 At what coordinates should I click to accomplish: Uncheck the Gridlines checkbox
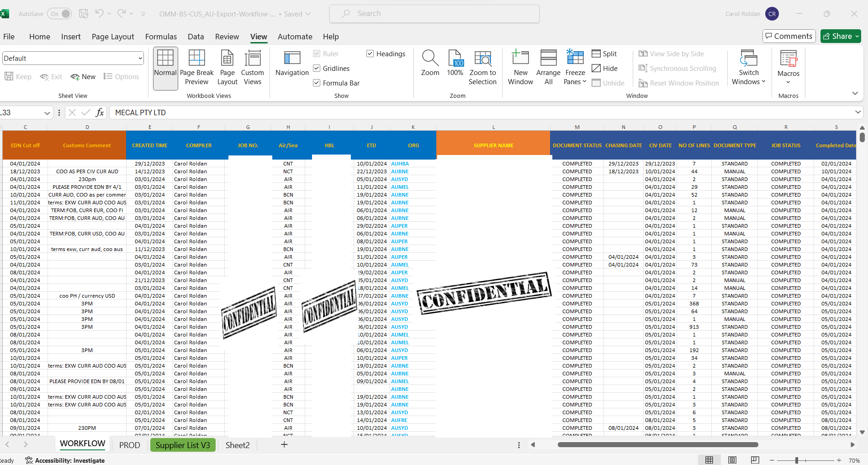pos(316,69)
